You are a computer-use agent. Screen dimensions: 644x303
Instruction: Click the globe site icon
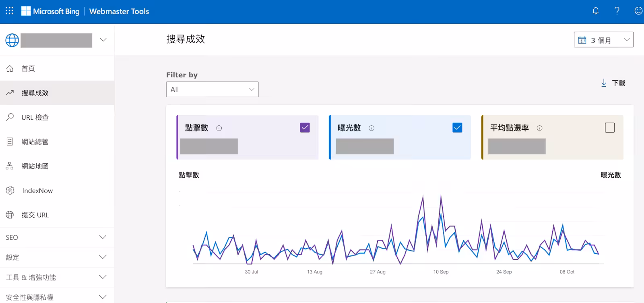[x=12, y=40]
